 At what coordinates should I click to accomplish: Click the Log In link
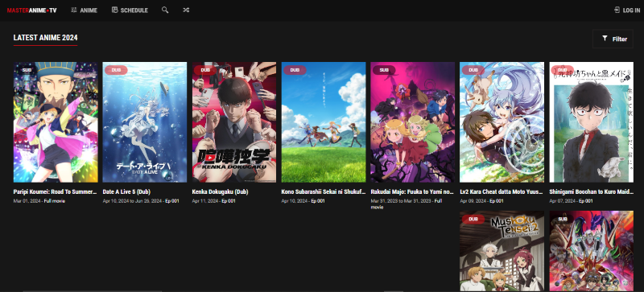[627, 10]
